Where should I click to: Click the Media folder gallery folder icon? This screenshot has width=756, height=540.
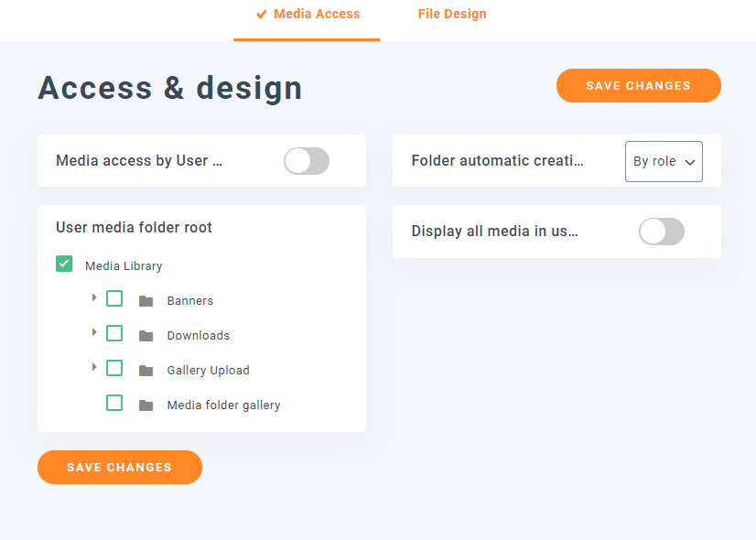pyautogui.click(x=146, y=405)
